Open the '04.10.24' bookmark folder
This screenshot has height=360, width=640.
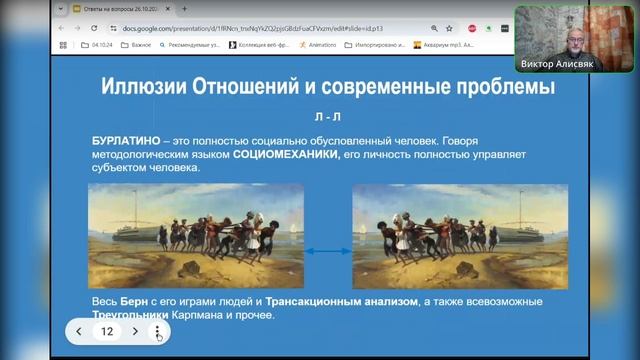[x=97, y=45]
